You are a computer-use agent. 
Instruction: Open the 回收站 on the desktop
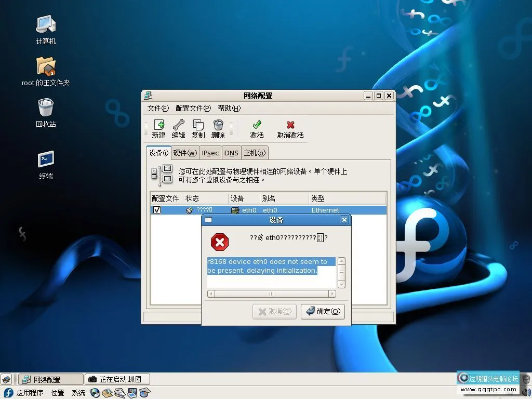coord(46,107)
